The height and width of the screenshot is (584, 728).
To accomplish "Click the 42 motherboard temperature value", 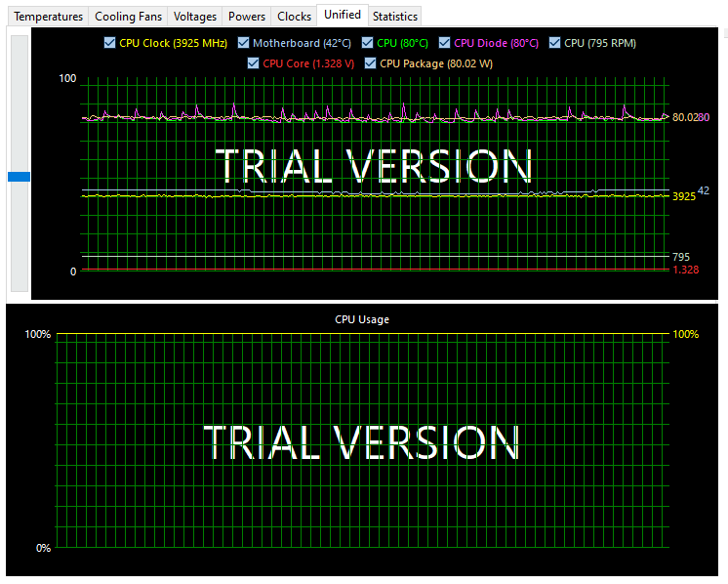I will coord(704,190).
